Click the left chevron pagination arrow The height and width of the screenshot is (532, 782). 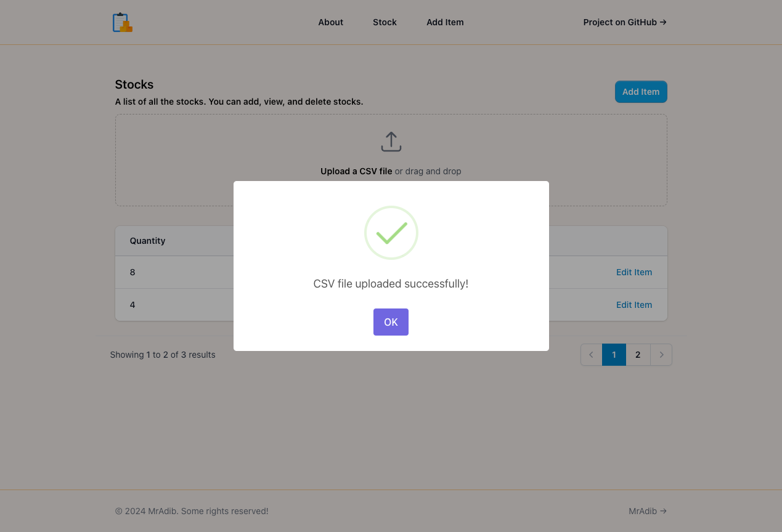(x=590, y=355)
